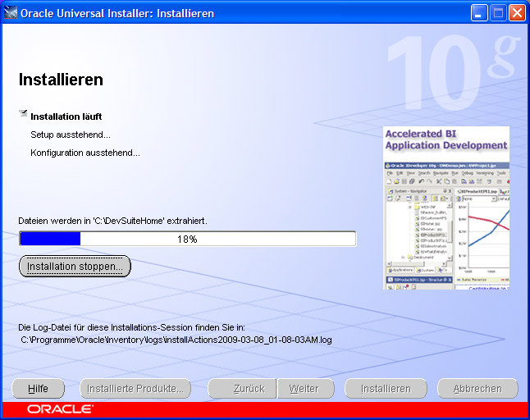Advance with the Weiter button

[306, 389]
